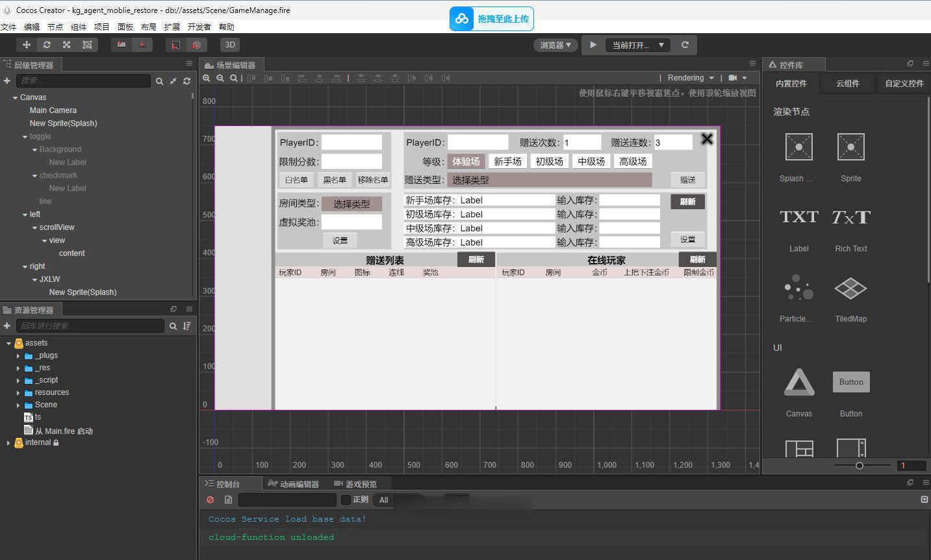This screenshot has height=560, width=931.
Task: Clear the console log icon
Action: (x=210, y=500)
